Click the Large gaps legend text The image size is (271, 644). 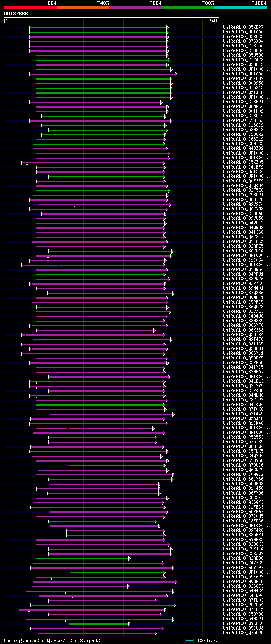(x=52, y=641)
